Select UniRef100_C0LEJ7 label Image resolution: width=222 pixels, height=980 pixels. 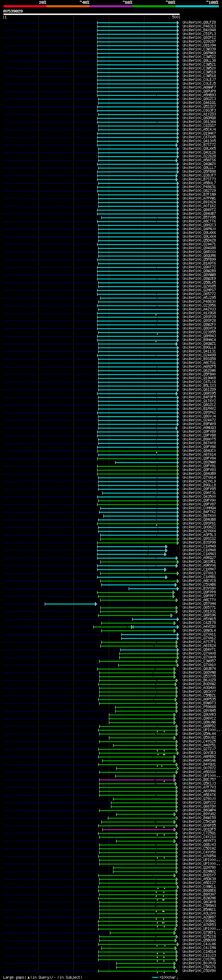point(199,80)
